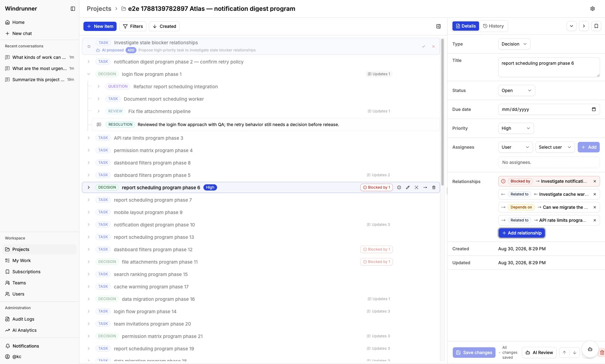Image resolution: width=605 pixels, height=364 pixels.
Task: Start a New chat
Action: [39, 33]
